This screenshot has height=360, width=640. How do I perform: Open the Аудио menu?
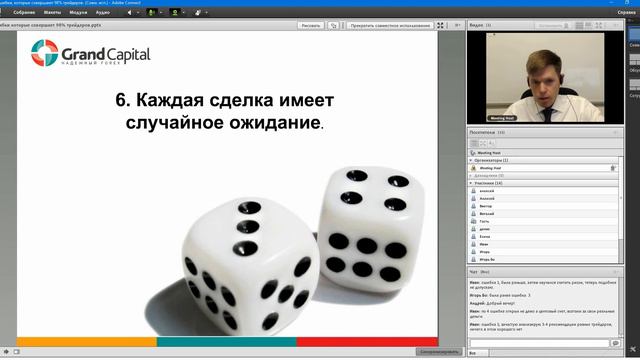102,13
